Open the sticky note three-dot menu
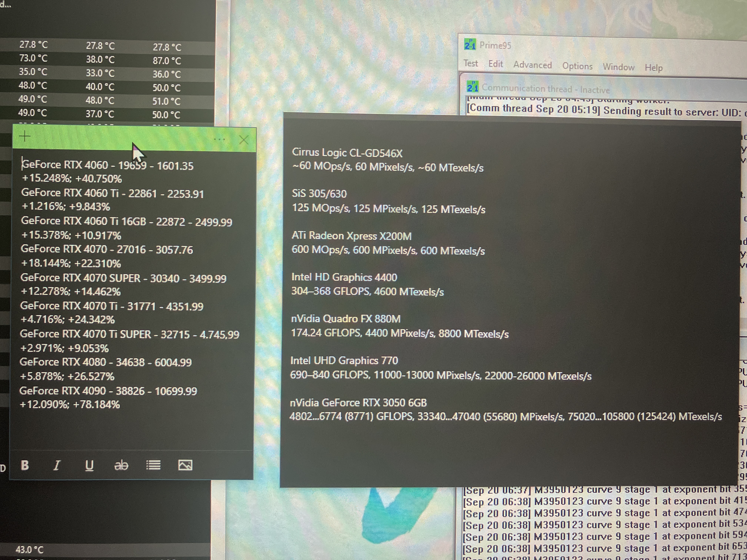 click(x=220, y=139)
